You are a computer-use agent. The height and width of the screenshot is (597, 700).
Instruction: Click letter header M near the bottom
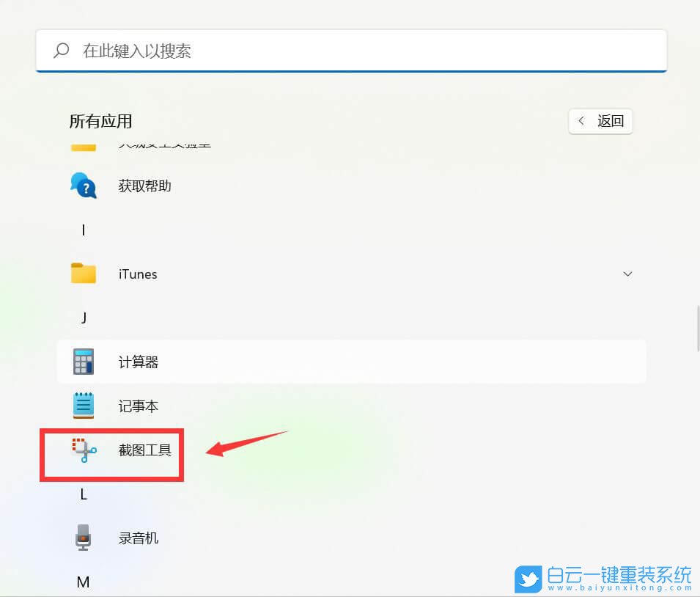[x=83, y=582]
